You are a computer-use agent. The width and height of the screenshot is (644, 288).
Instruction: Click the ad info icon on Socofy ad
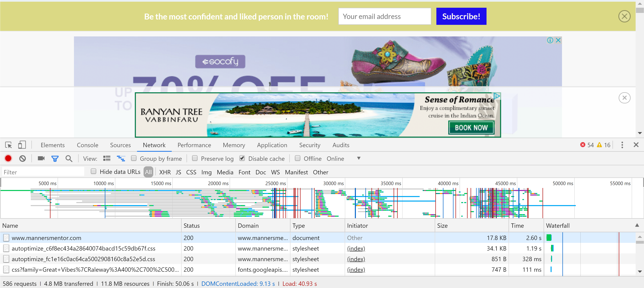click(550, 40)
